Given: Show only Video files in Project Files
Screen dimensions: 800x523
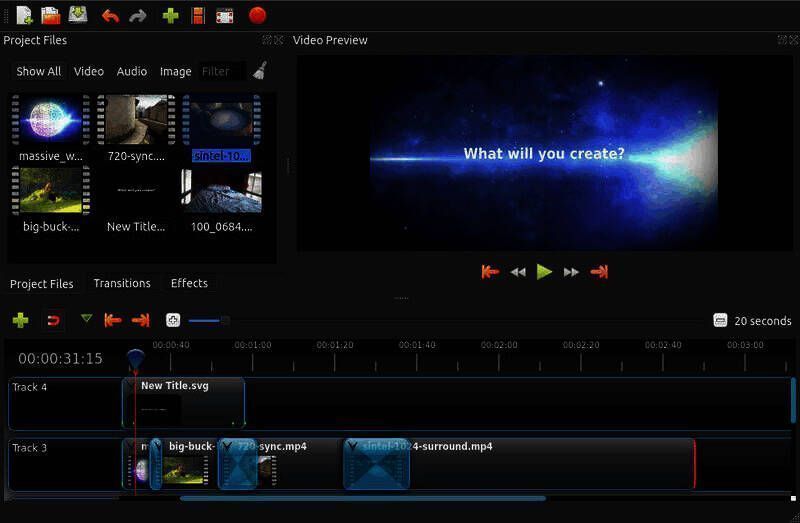Looking at the screenshot, I should point(89,71).
